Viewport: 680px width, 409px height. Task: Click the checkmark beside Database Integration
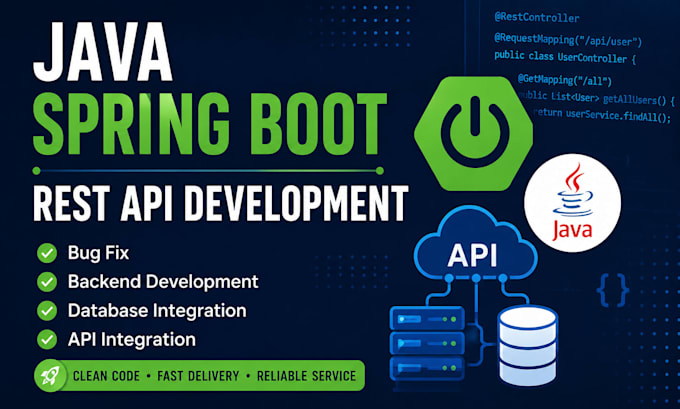pos(47,311)
